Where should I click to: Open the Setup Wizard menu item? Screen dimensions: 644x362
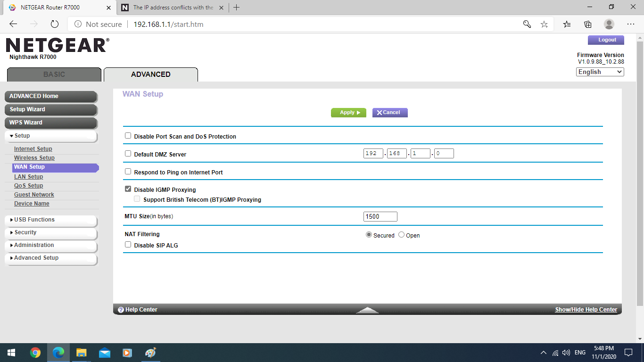[51, 109]
